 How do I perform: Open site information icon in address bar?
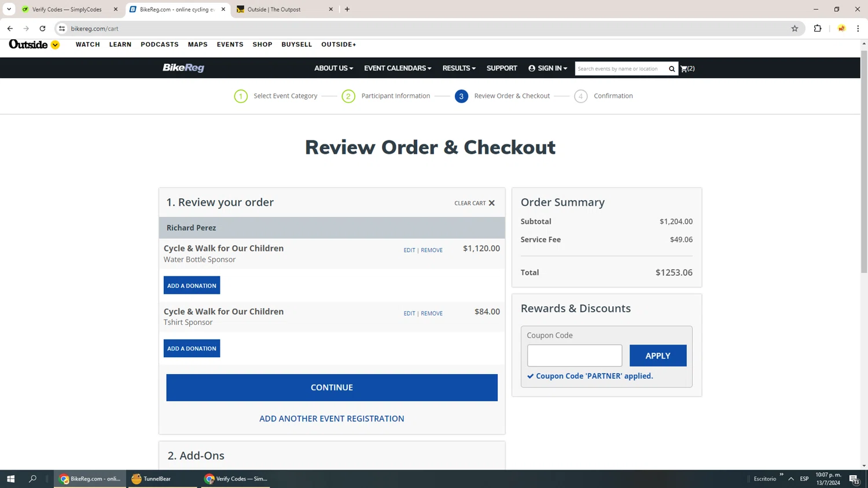(x=62, y=28)
